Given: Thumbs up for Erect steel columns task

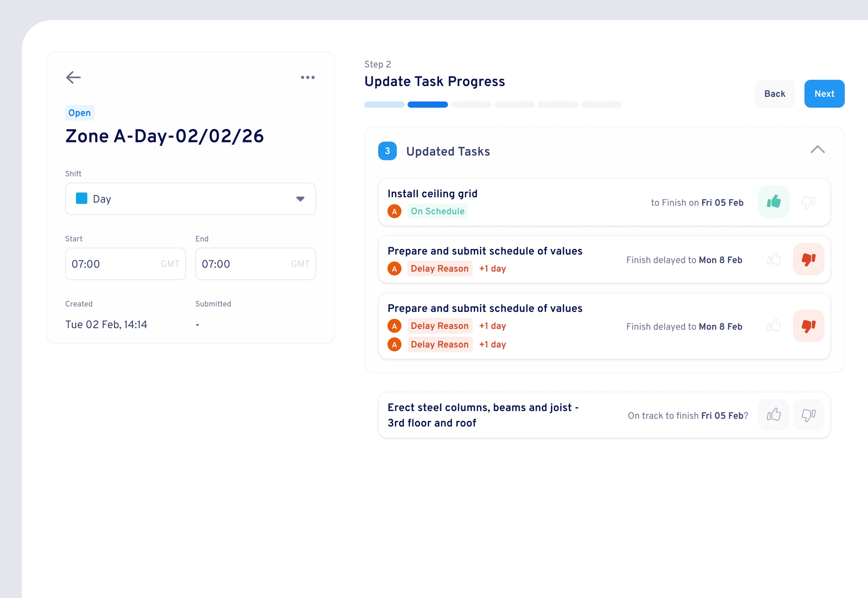Looking at the screenshot, I should (x=773, y=415).
